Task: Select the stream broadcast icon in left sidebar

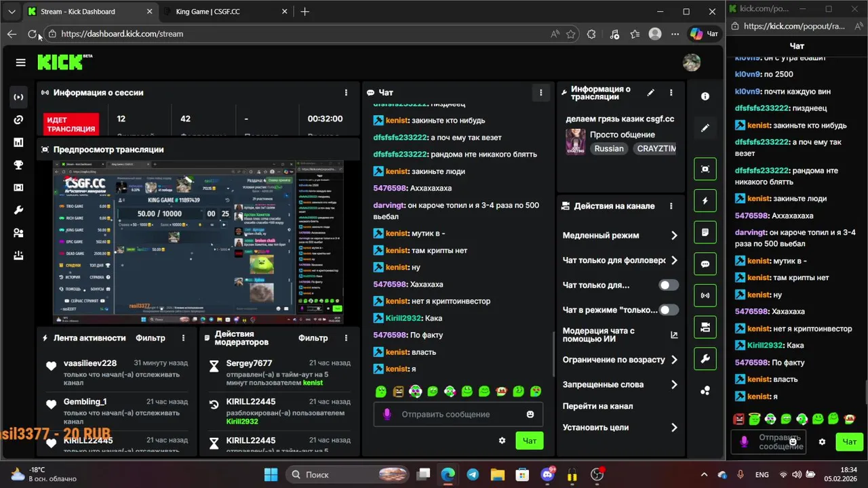Action: (x=18, y=97)
